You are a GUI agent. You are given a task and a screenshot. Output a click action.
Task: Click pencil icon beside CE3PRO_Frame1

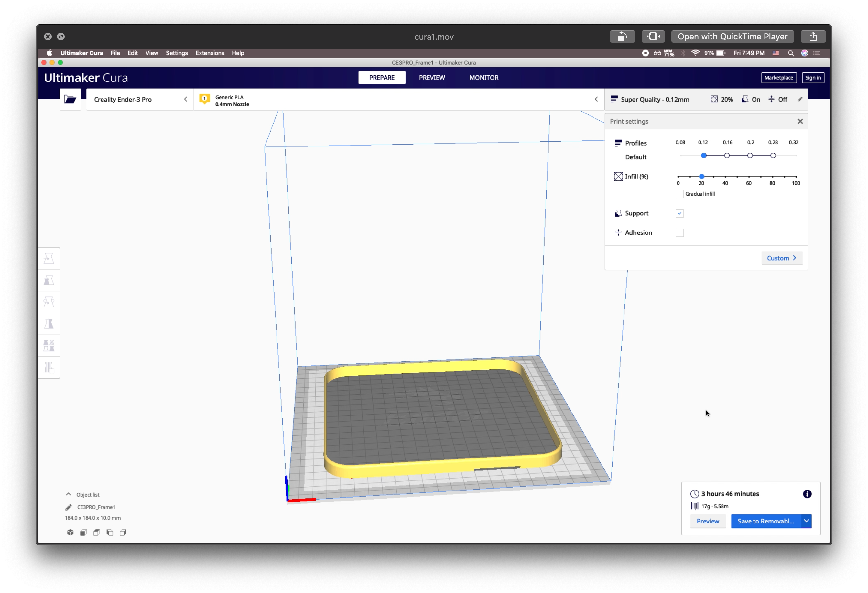pyautogui.click(x=68, y=507)
